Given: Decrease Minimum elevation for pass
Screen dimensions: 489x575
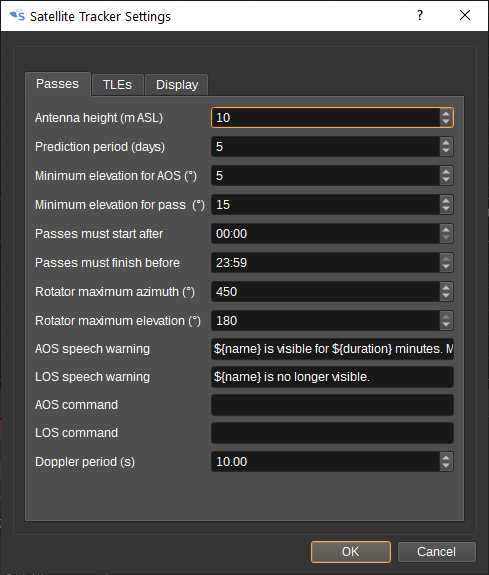Looking at the screenshot, I should pyautogui.click(x=446, y=209).
